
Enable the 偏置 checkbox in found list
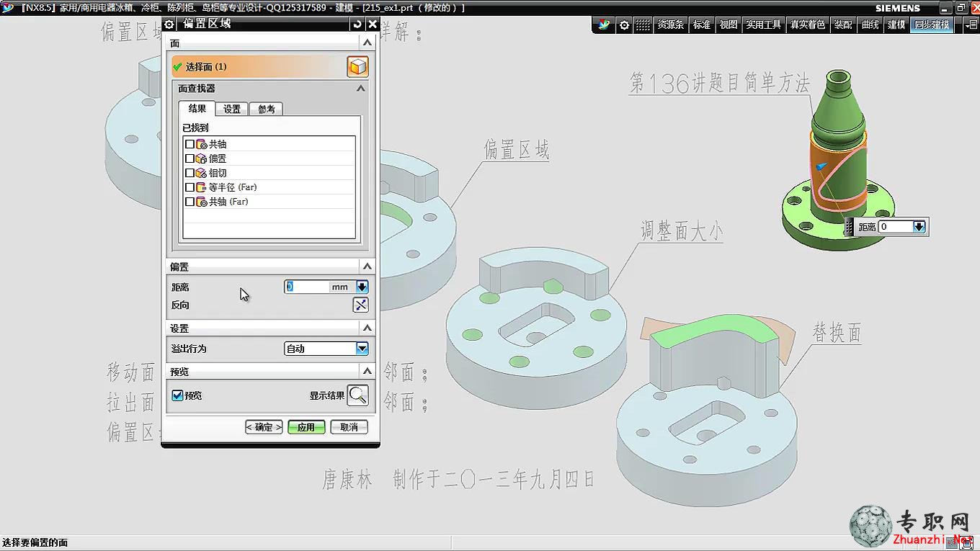190,158
